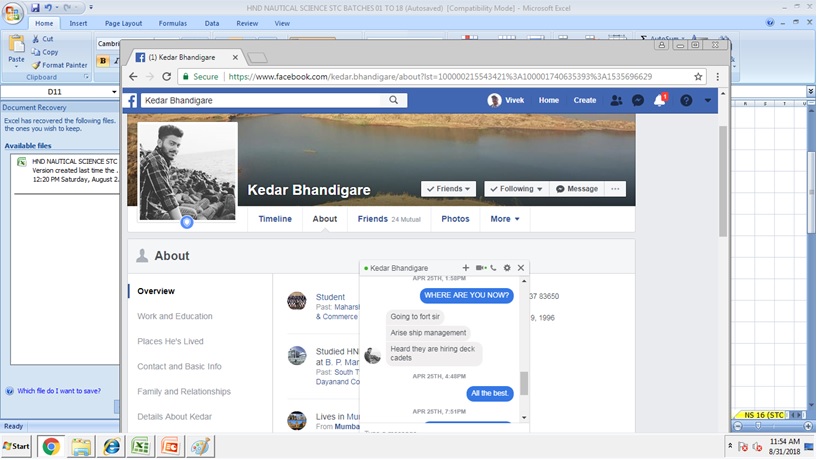Open the Friends dropdown button on cover
Viewport: 819px width, 460px height.
tap(448, 189)
